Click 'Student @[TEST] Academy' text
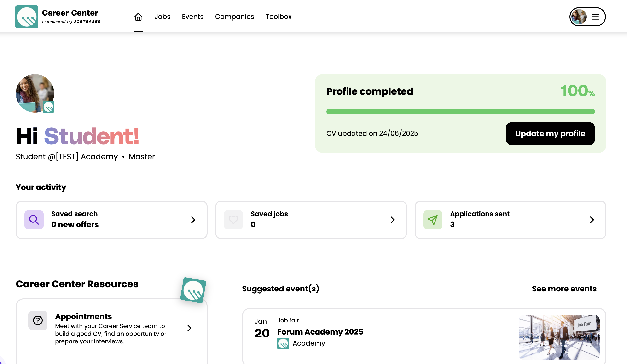This screenshot has width=627, height=364. pyautogui.click(x=67, y=157)
